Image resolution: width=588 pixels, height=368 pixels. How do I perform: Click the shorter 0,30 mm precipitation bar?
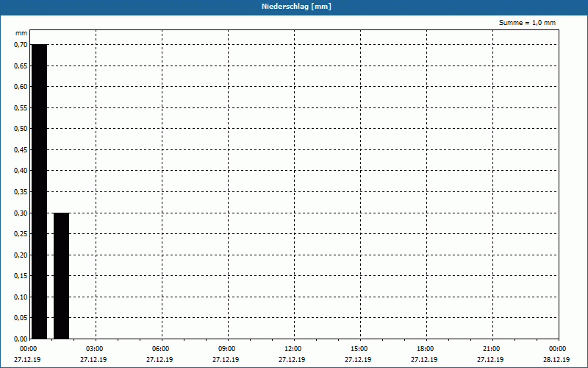(62, 275)
